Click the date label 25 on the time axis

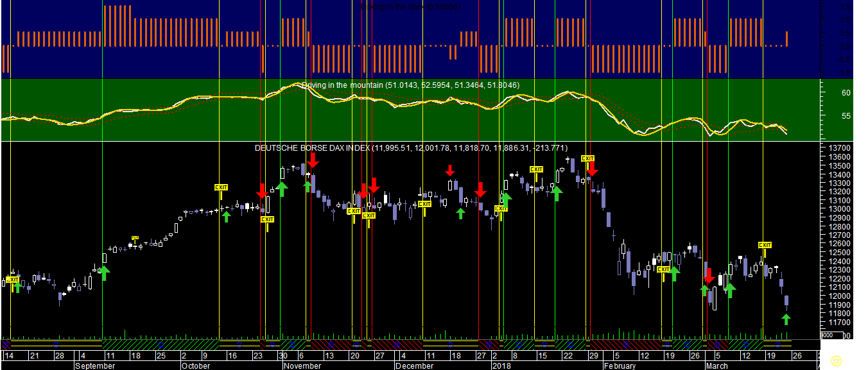161,357
